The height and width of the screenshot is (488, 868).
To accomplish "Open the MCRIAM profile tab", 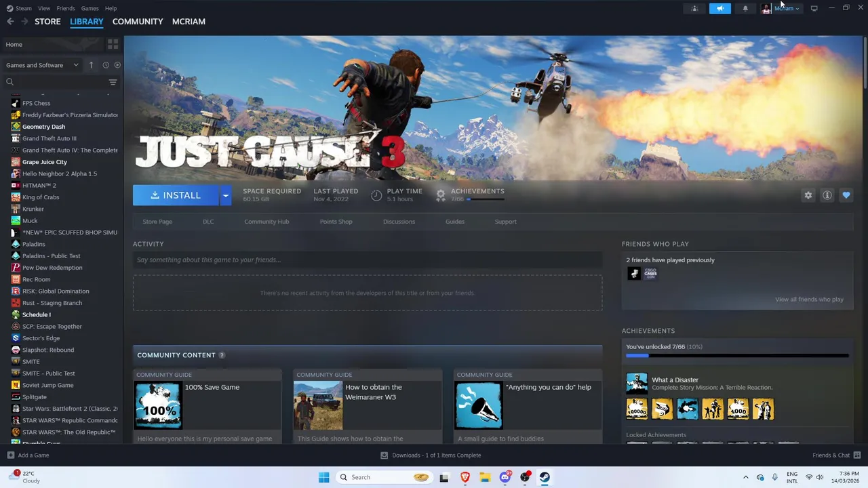I will click(x=189, y=22).
